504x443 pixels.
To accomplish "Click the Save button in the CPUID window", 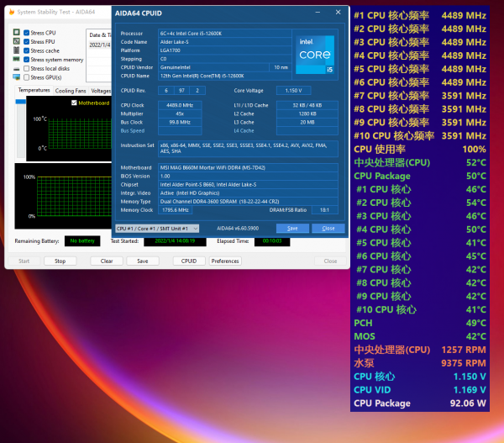I will [x=292, y=229].
